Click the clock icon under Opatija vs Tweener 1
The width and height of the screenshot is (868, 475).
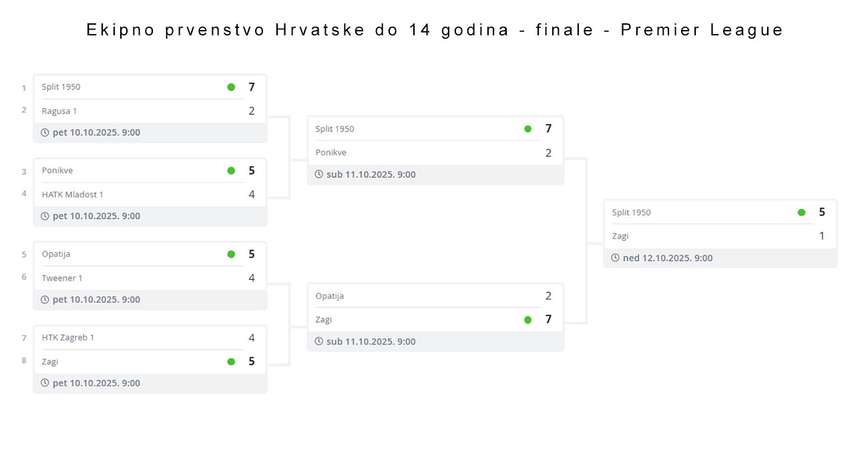click(45, 300)
